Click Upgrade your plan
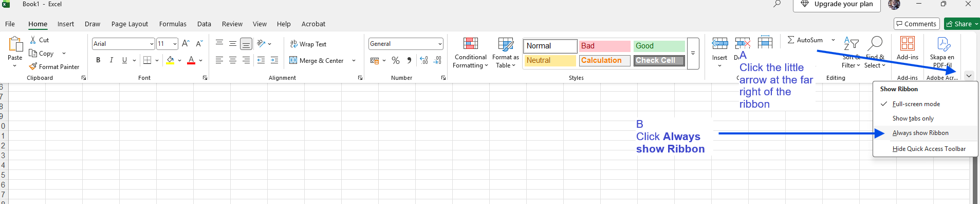 pos(837,5)
